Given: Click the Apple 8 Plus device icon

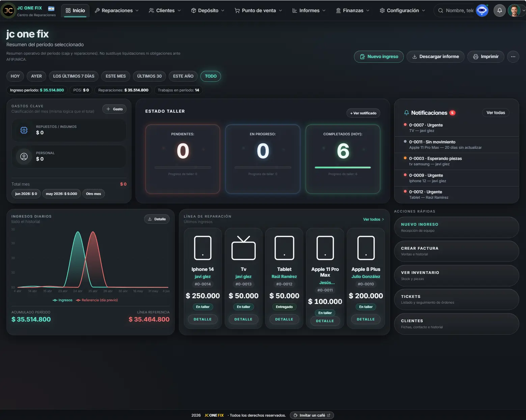Looking at the screenshot, I should coord(366,248).
